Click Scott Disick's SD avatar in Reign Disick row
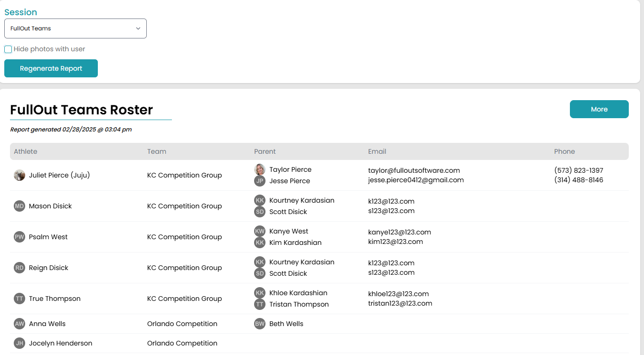 click(260, 273)
